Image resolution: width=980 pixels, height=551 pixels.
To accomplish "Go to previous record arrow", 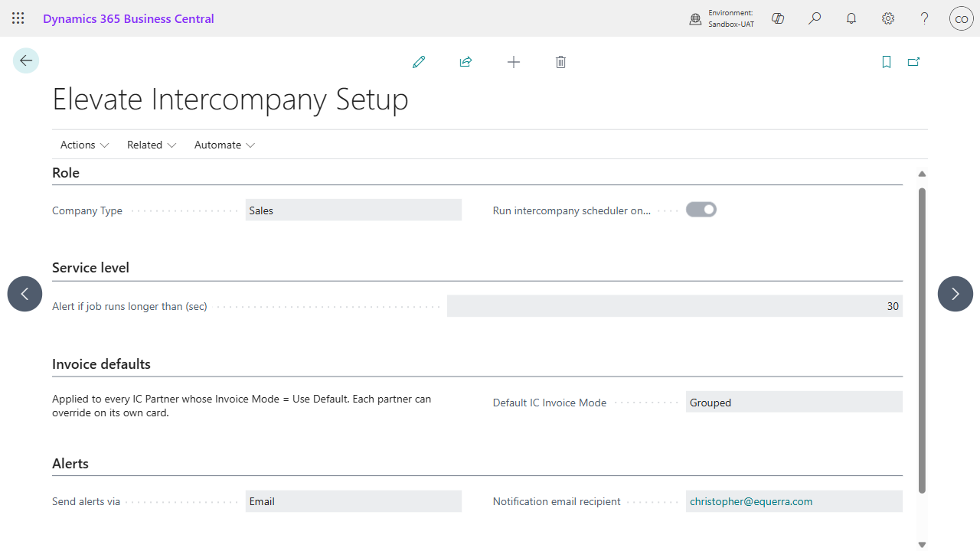I will coord(25,294).
